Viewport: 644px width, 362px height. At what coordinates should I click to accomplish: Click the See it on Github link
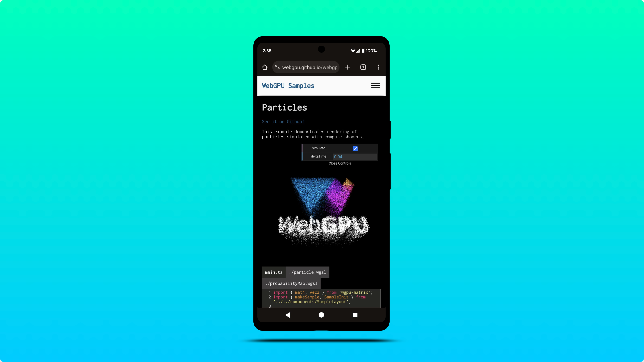(x=283, y=122)
